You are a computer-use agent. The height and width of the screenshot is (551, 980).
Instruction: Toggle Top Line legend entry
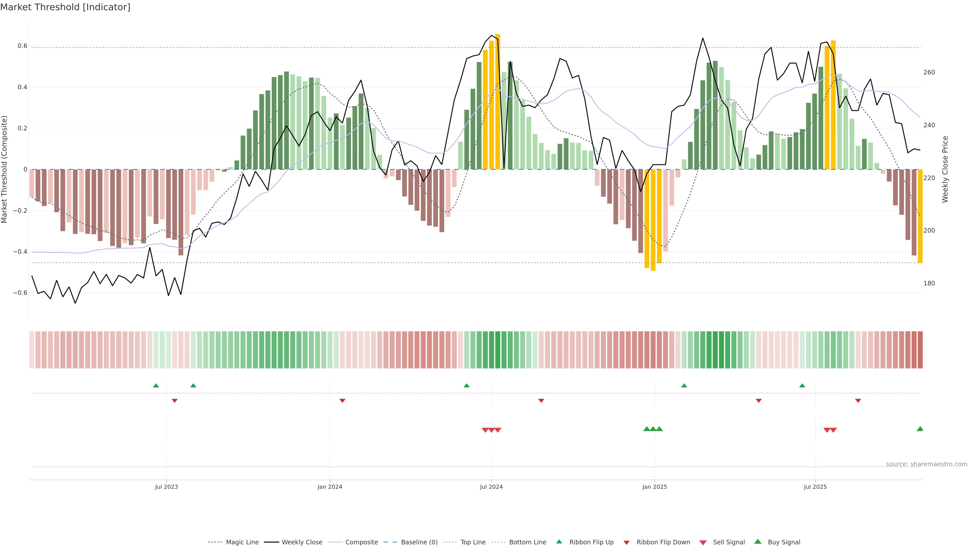[x=473, y=542]
